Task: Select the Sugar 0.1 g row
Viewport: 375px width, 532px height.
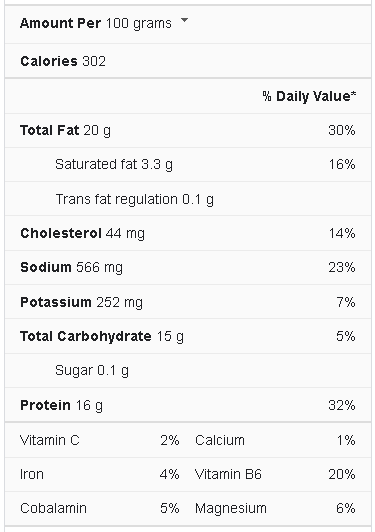Action: coord(188,370)
